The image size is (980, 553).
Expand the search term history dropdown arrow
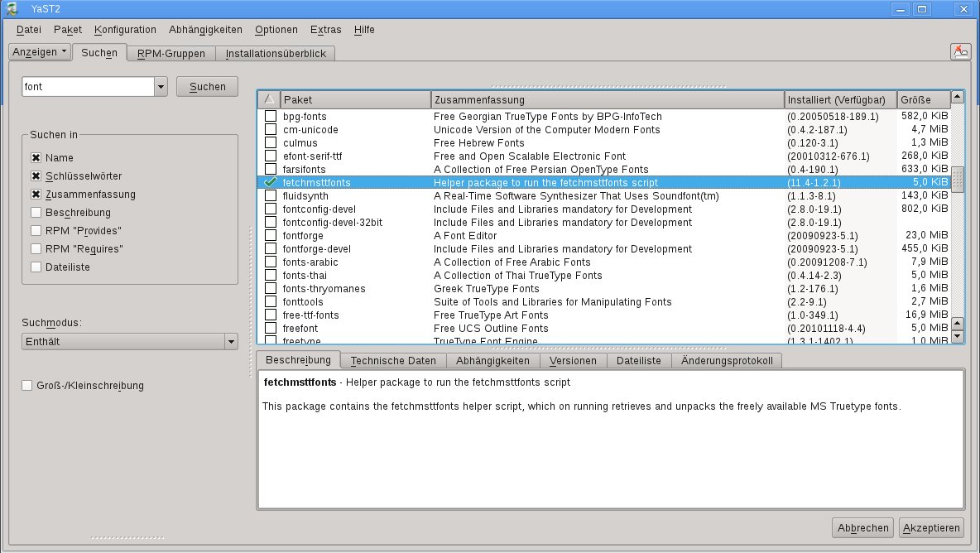coord(161,86)
